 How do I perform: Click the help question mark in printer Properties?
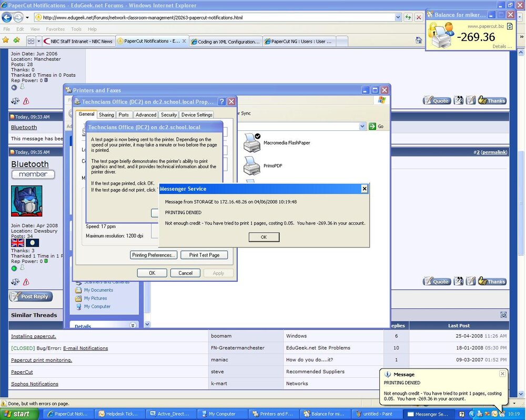[221, 101]
